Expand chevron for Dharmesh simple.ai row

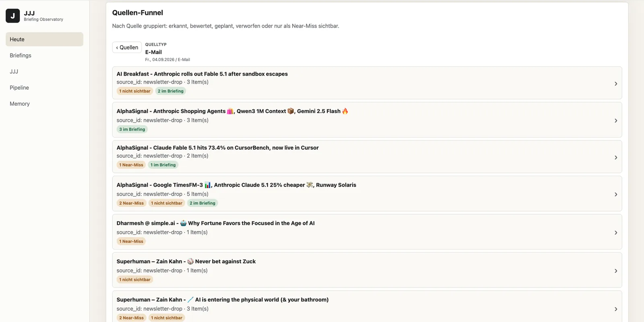pyautogui.click(x=616, y=233)
